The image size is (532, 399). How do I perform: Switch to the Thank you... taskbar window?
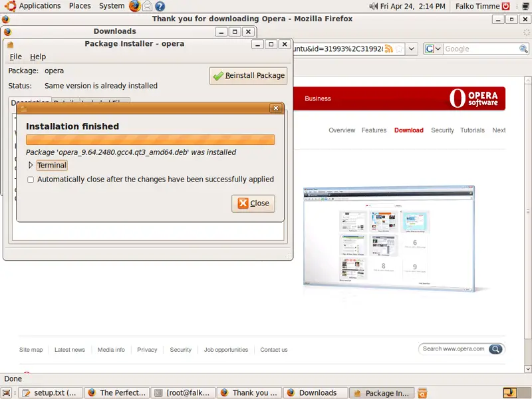coord(249,393)
